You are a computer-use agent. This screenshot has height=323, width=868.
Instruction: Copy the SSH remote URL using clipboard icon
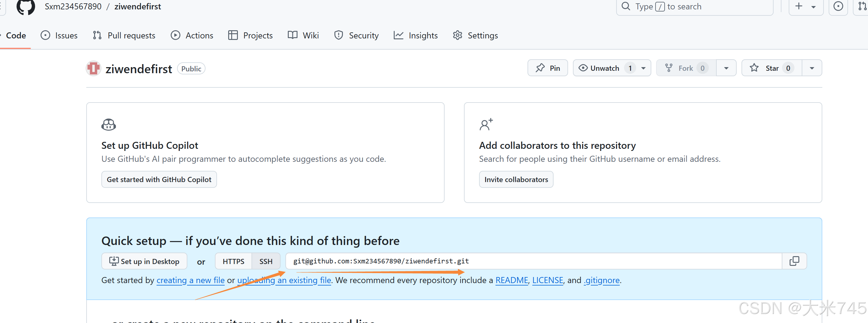tap(794, 261)
